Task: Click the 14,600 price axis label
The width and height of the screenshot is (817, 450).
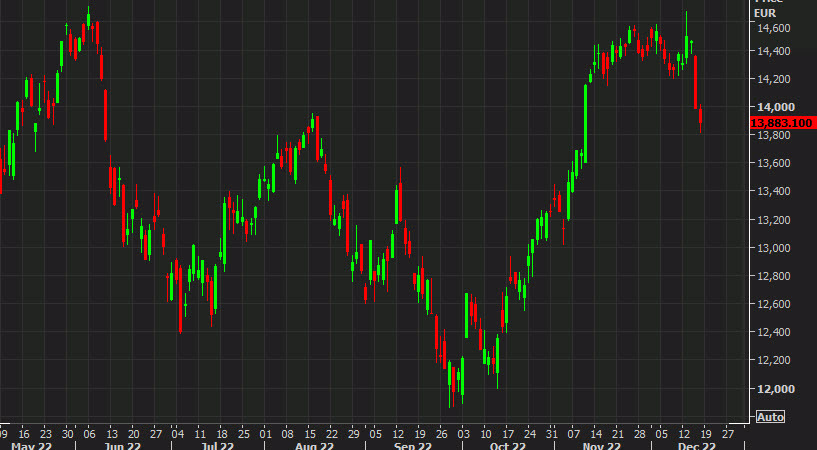Action: coord(772,28)
